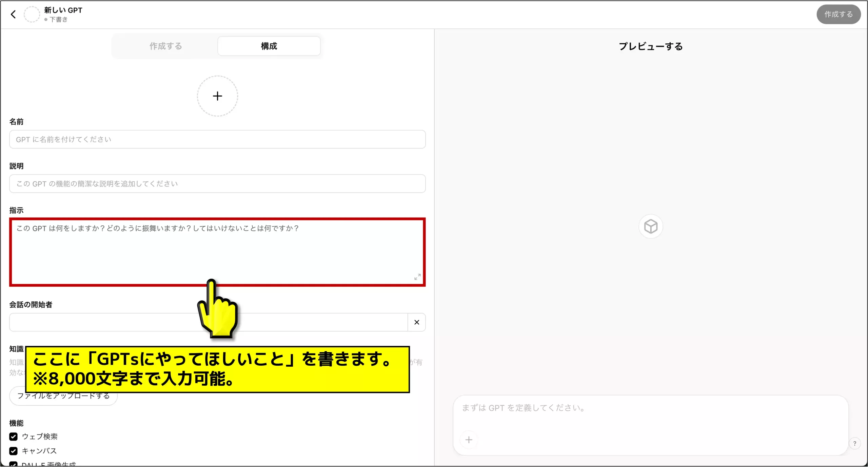Toggle the ウェブ検索 checkbox
This screenshot has width=868, height=467.
[13, 436]
